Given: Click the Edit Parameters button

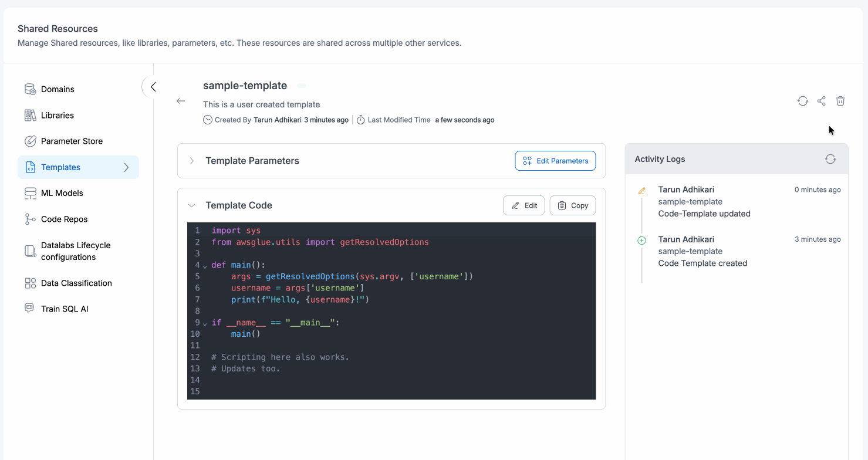Looking at the screenshot, I should (555, 160).
